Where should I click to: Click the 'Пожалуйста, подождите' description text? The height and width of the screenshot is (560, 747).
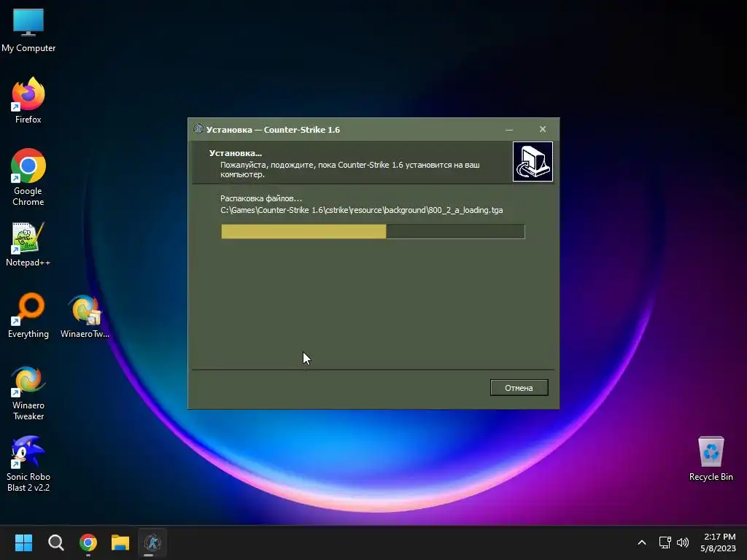pos(349,169)
